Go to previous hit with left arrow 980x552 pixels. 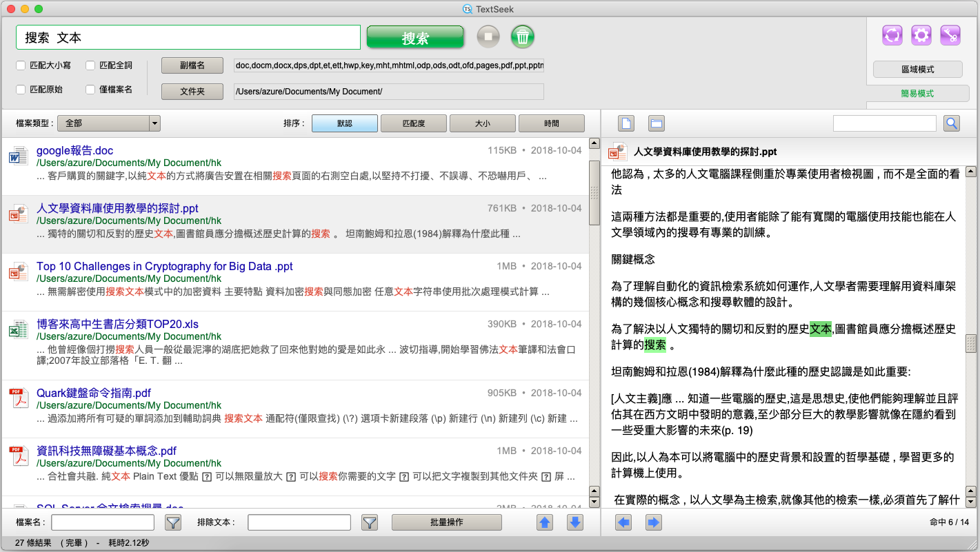click(623, 522)
